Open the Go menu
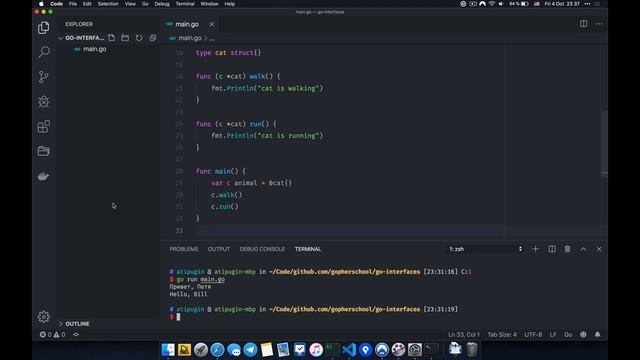The height and width of the screenshot is (360, 640). click(x=145, y=4)
